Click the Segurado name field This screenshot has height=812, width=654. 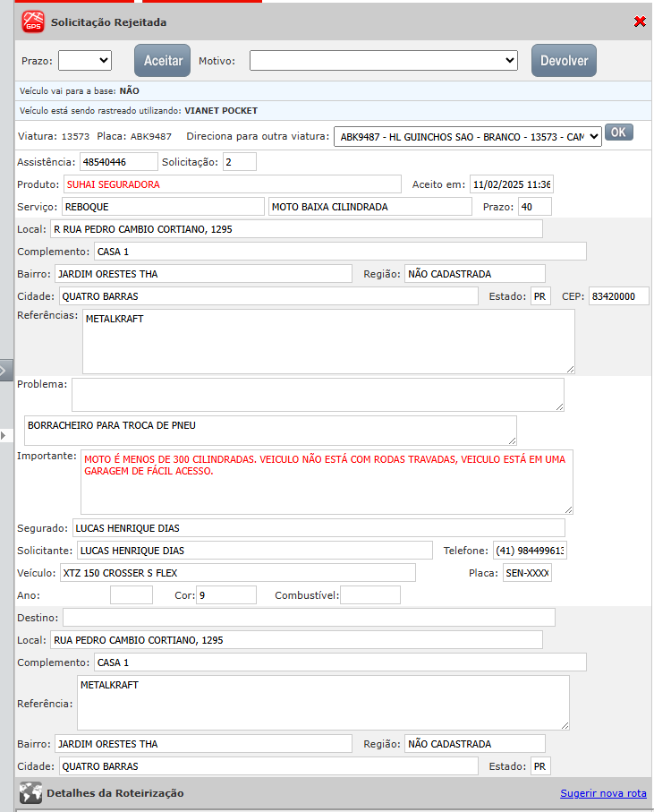pyautogui.click(x=318, y=528)
